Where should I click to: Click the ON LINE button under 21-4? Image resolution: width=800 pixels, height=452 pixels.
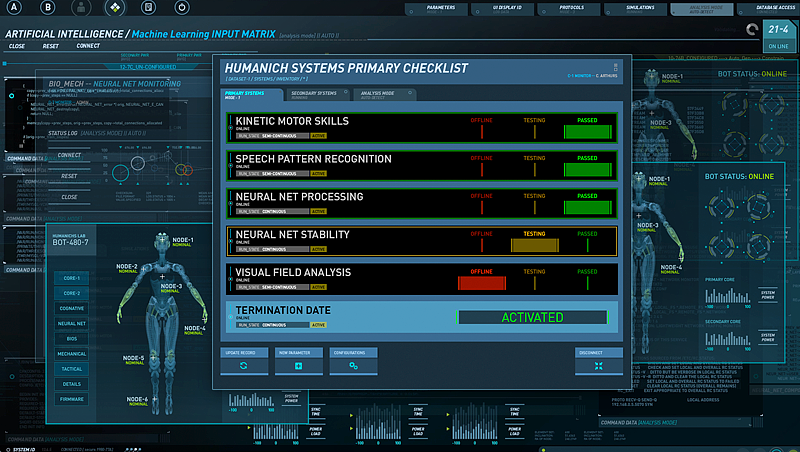click(x=778, y=46)
